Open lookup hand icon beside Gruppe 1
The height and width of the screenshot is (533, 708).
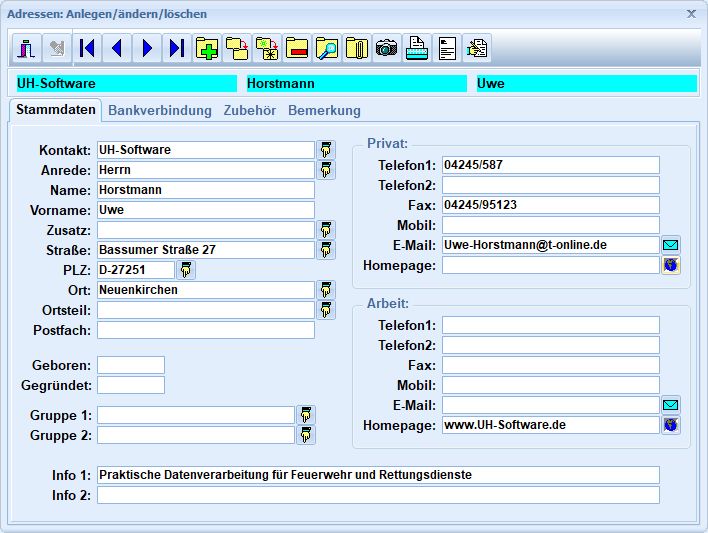coord(306,415)
